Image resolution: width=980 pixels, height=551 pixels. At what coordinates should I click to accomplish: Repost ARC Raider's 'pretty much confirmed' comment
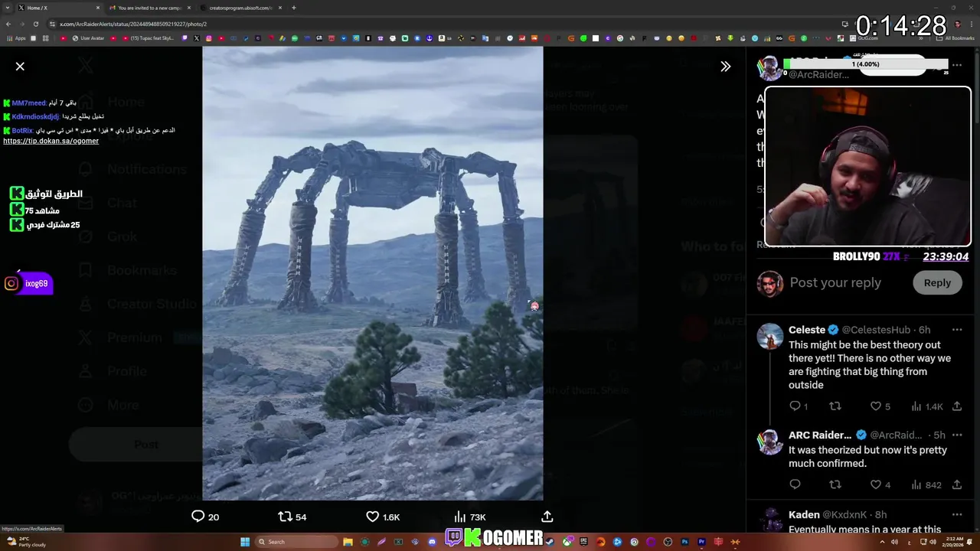835,484
